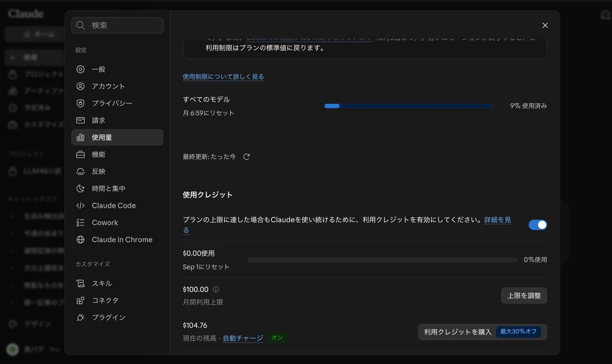Open the スキル customize section
The image size is (612, 364).
point(117,283)
